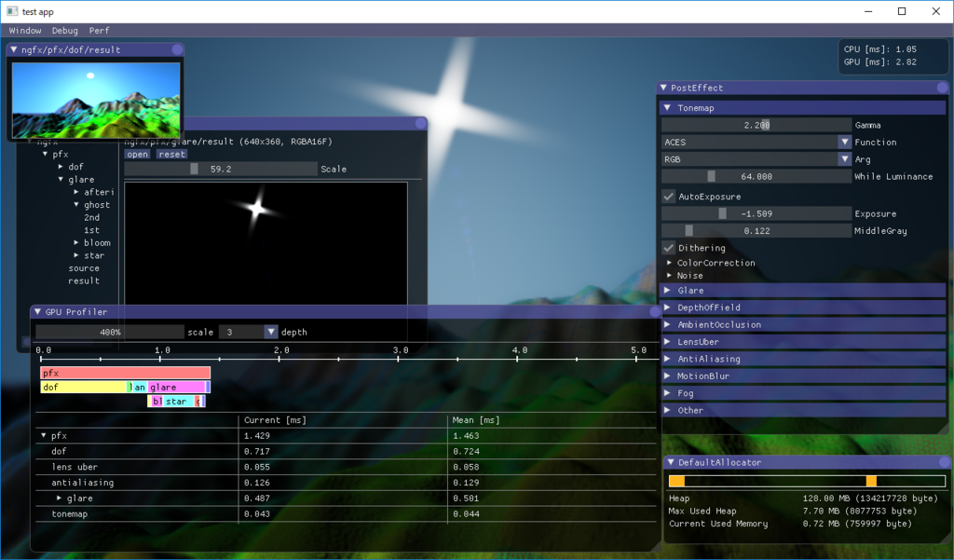The height and width of the screenshot is (560, 954).
Task: Select the result item in the tree
Action: (x=84, y=281)
